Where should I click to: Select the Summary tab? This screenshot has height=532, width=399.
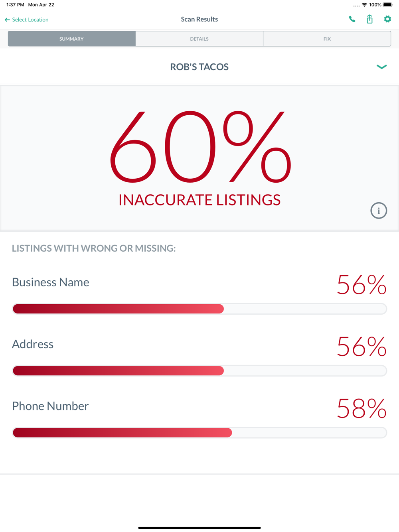point(72,39)
